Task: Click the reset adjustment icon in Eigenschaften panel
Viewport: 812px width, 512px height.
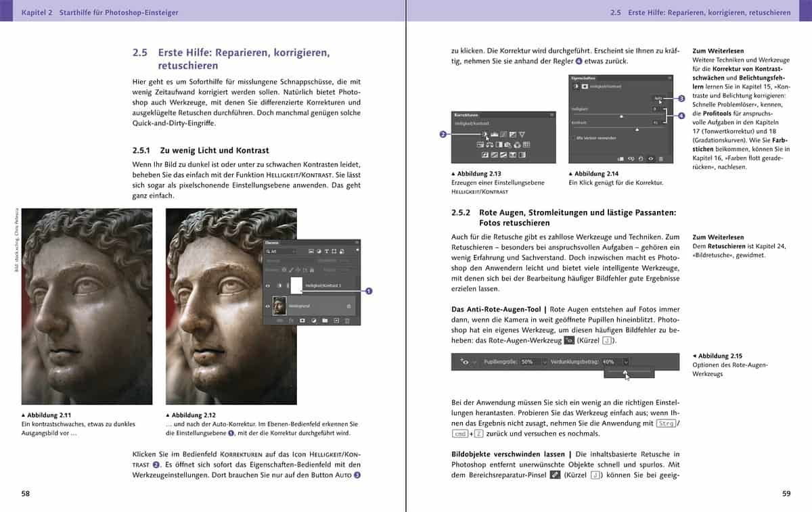Action: click(x=641, y=159)
